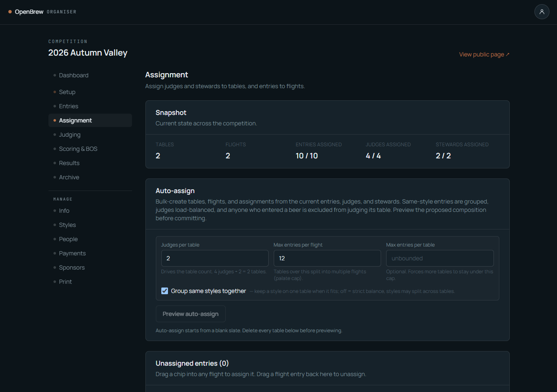557x392 pixels.
Task: Open People under Manage
Action: [x=90, y=239]
